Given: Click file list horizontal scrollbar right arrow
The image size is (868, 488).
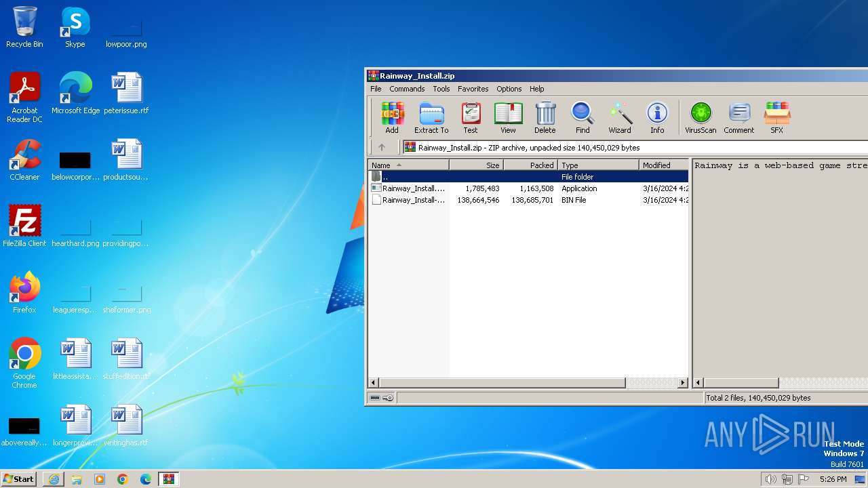Looking at the screenshot, I should point(683,383).
